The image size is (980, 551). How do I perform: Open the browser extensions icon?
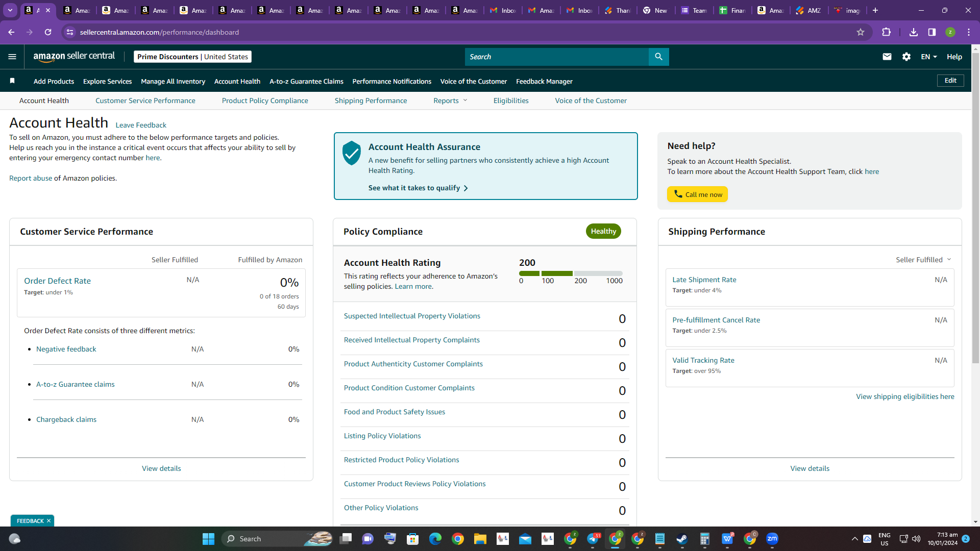[887, 32]
